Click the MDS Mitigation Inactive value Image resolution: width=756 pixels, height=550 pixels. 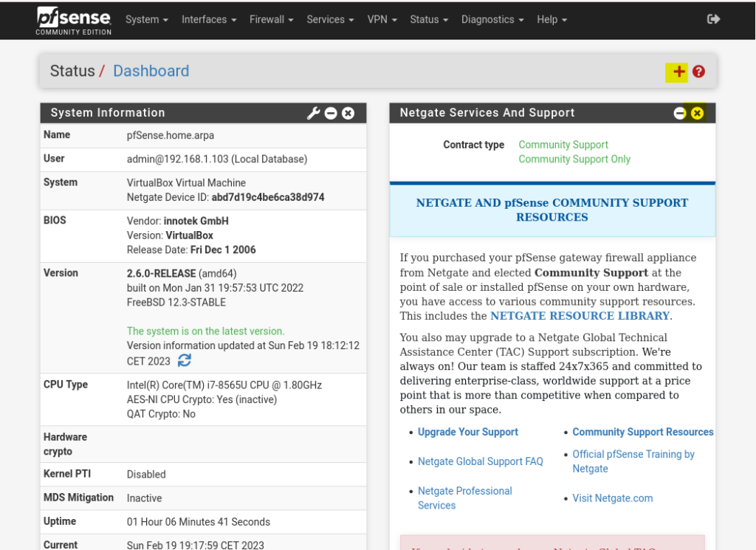(144, 498)
